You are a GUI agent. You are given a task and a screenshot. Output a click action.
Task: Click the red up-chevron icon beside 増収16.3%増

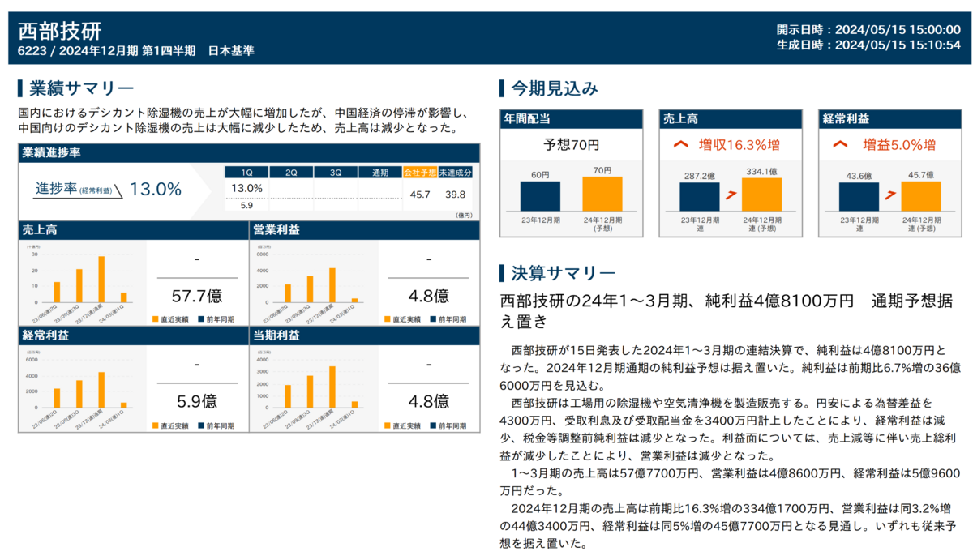tap(680, 145)
